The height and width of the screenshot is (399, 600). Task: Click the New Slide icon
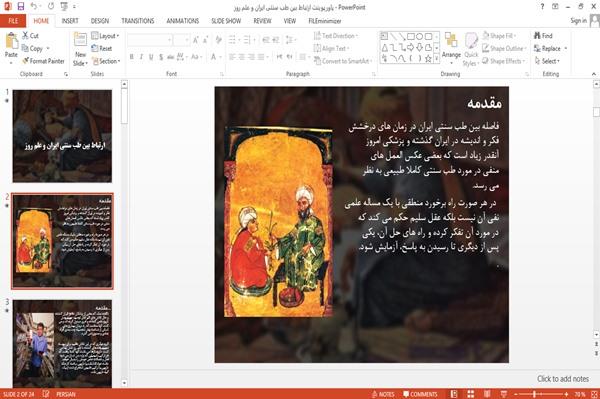click(80, 41)
